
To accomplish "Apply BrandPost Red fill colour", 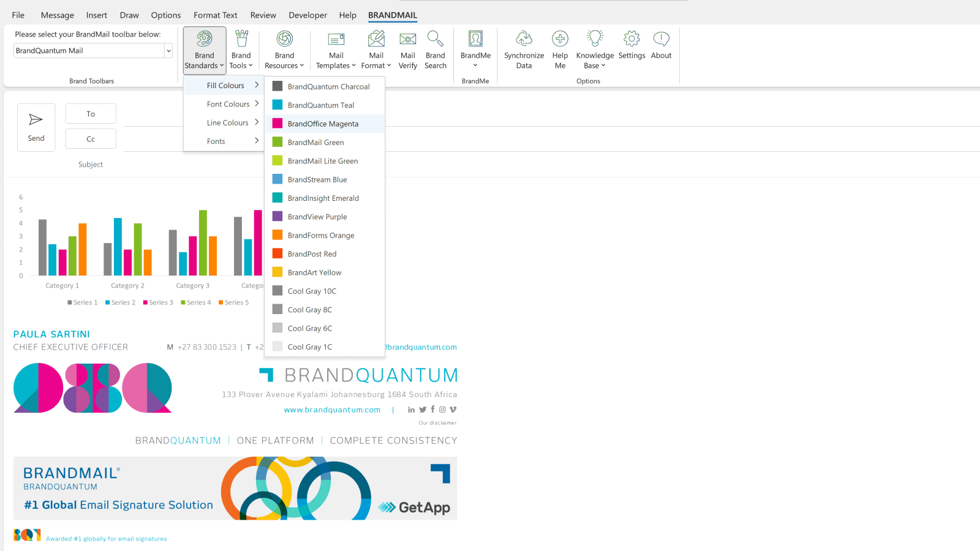I will (325, 254).
